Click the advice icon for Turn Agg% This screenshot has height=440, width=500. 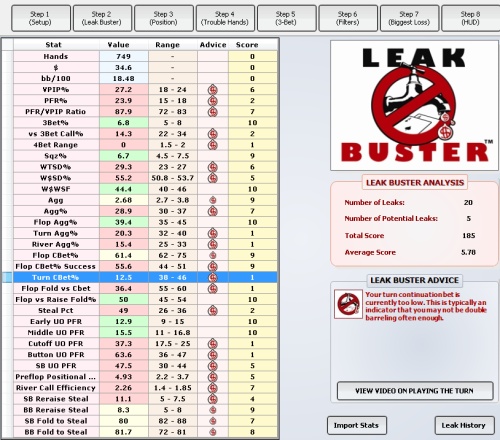click(213, 233)
